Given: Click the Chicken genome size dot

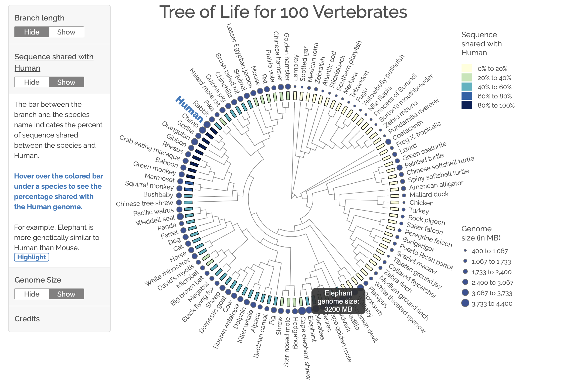Looking at the screenshot, I should (x=404, y=202).
